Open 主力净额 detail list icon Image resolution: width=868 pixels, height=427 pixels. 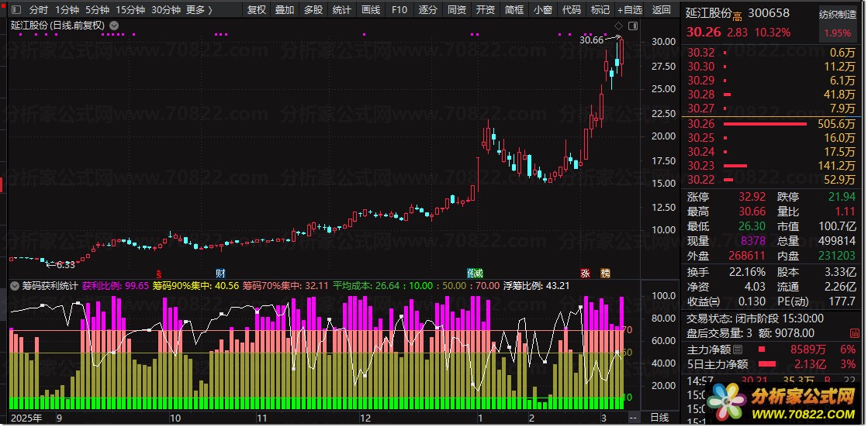pyautogui.click(x=737, y=350)
